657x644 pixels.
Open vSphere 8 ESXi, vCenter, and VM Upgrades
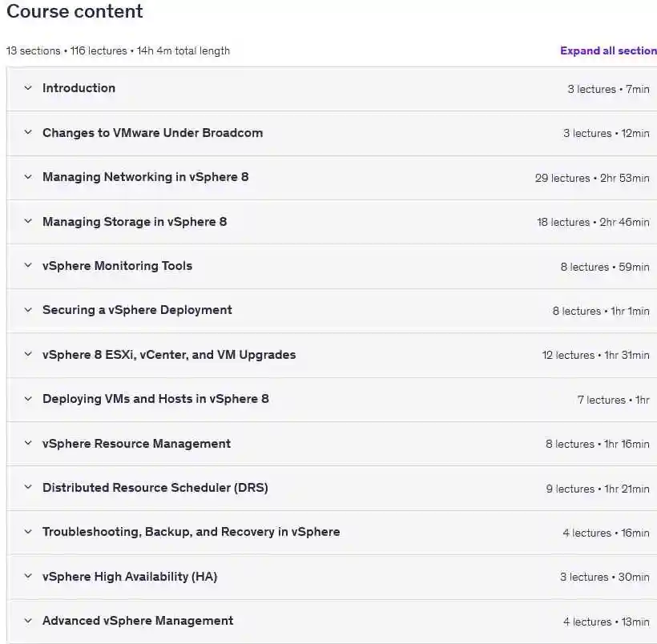(169, 355)
